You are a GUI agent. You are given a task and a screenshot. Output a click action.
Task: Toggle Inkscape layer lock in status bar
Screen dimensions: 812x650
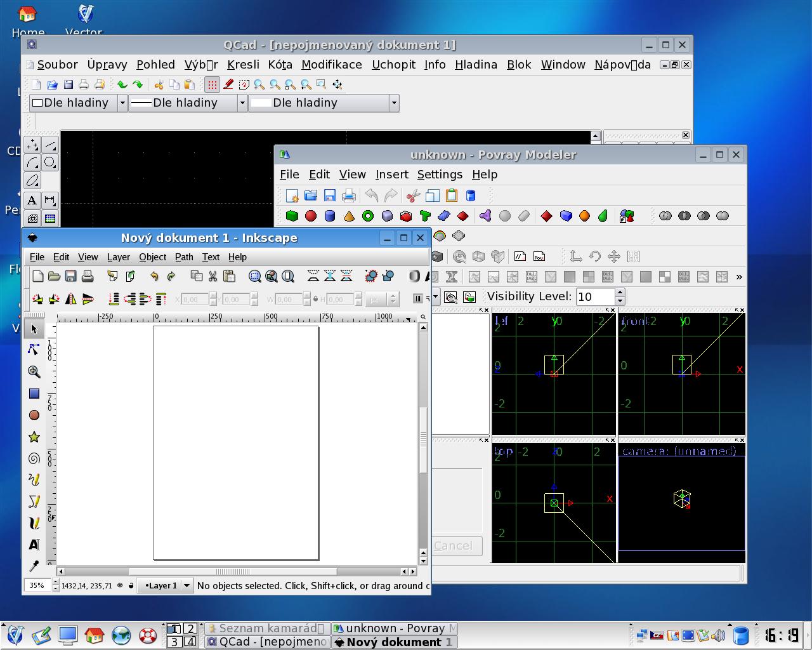pyautogui.click(x=131, y=585)
